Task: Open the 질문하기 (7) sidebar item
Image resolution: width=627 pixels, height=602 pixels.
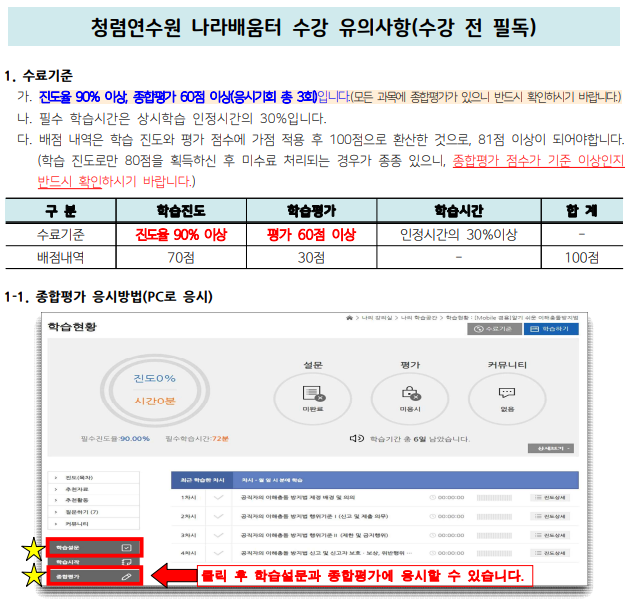Action: (94, 512)
